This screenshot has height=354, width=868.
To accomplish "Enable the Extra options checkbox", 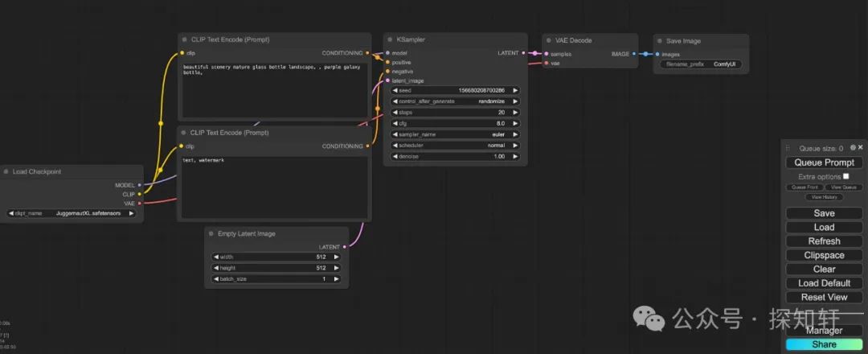I will (845, 176).
